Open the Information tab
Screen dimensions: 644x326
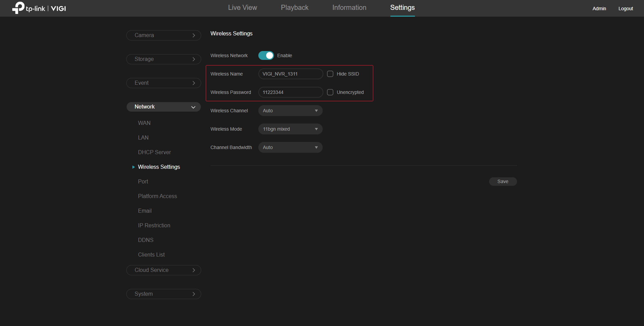(349, 7)
